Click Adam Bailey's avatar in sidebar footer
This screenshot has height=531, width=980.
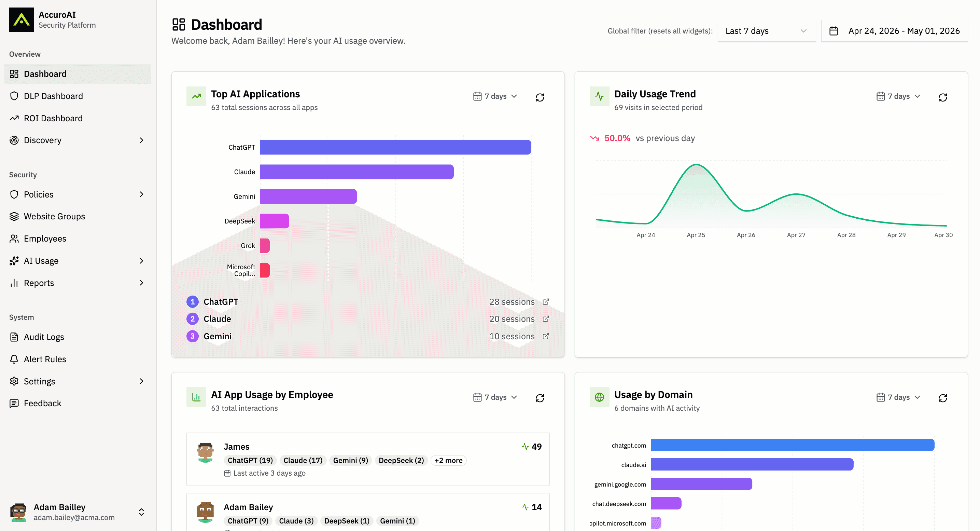pyautogui.click(x=18, y=512)
